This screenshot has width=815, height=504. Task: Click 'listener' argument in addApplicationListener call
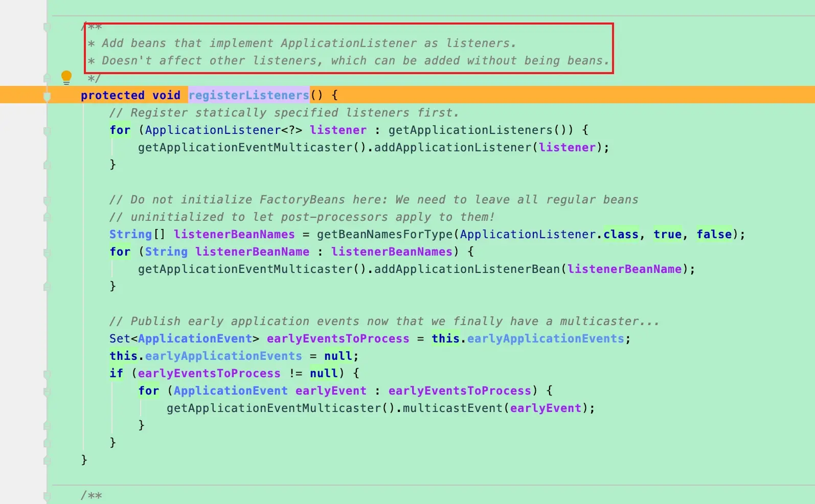(x=567, y=147)
